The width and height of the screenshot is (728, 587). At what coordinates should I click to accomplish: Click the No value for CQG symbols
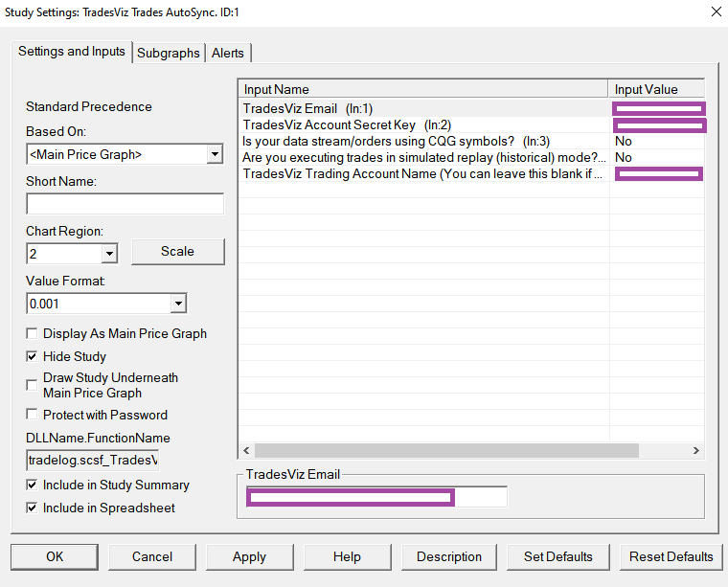(x=623, y=141)
